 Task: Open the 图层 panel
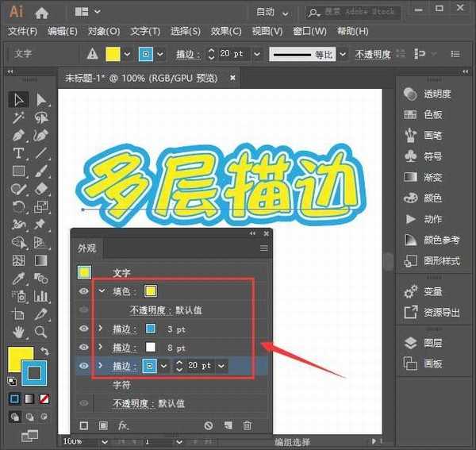point(423,343)
